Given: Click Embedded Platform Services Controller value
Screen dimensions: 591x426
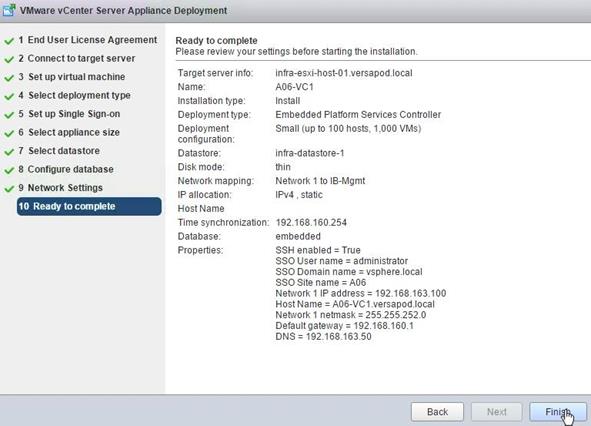Looking at the screenshot, I should click(358, 115).
